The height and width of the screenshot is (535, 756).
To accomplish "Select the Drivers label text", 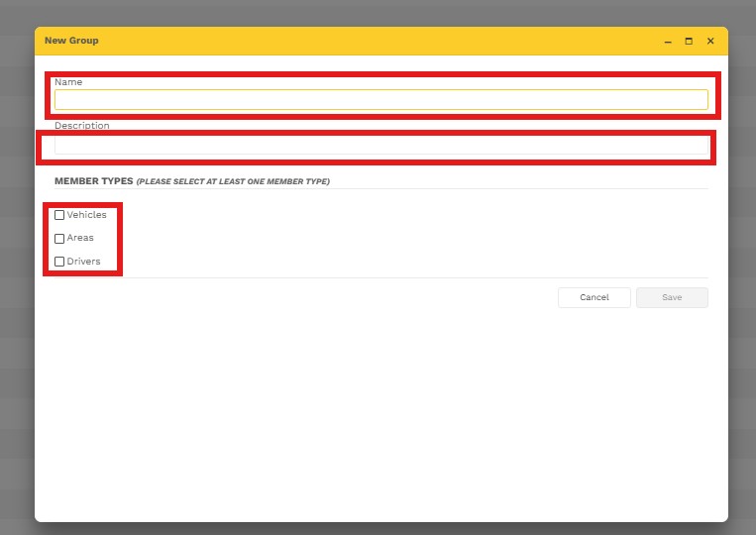I will (x=83, y=262).
